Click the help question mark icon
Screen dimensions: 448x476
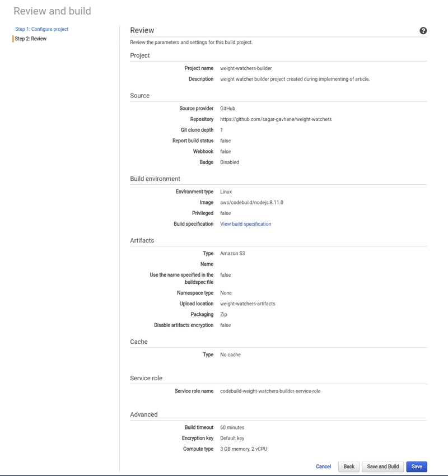[423, 31]
